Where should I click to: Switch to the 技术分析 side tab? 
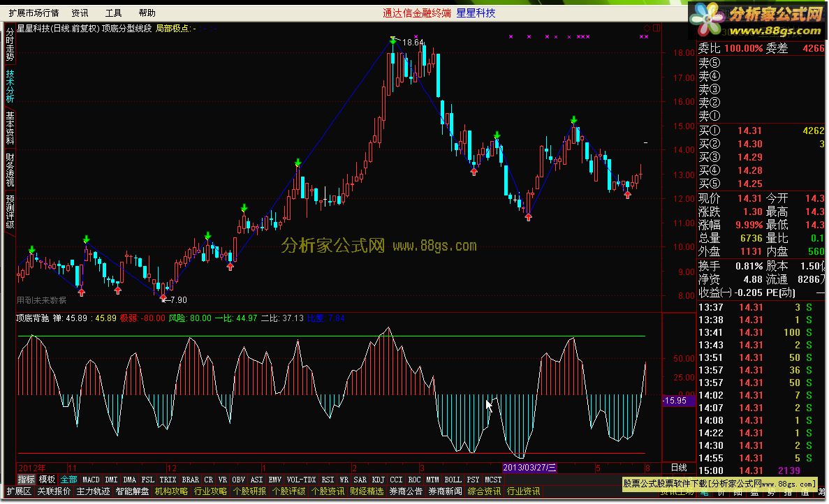click(10, 86)
